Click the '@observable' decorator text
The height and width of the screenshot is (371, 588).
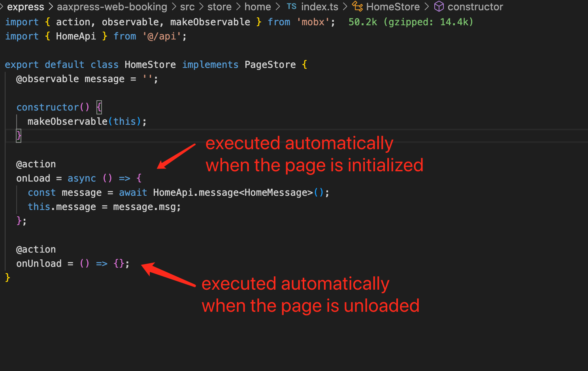(47, 79)
